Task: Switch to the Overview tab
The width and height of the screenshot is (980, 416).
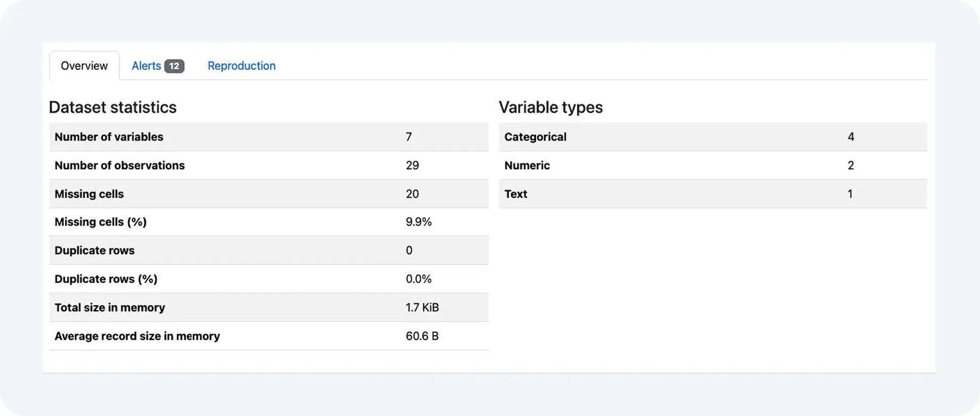Action: click(84, 66)
